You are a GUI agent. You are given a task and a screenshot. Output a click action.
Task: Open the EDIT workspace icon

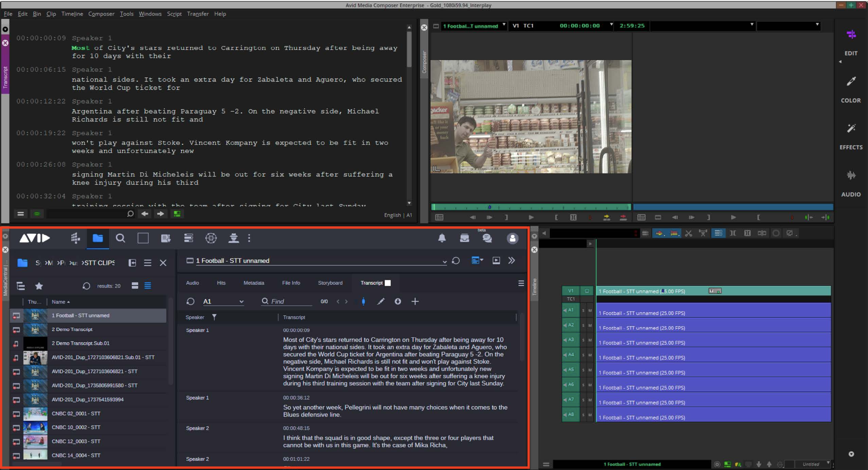851,35
